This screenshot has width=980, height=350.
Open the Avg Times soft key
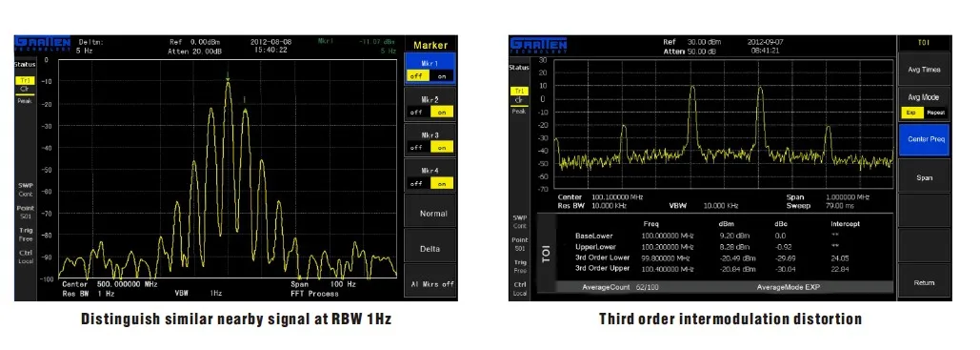point(924,70)
